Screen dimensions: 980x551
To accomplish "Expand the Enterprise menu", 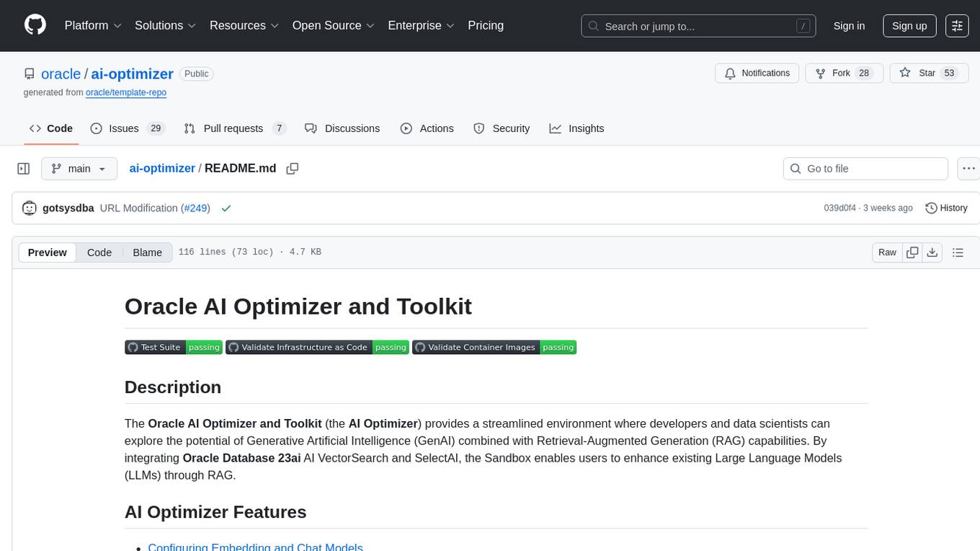I will 422,25.
